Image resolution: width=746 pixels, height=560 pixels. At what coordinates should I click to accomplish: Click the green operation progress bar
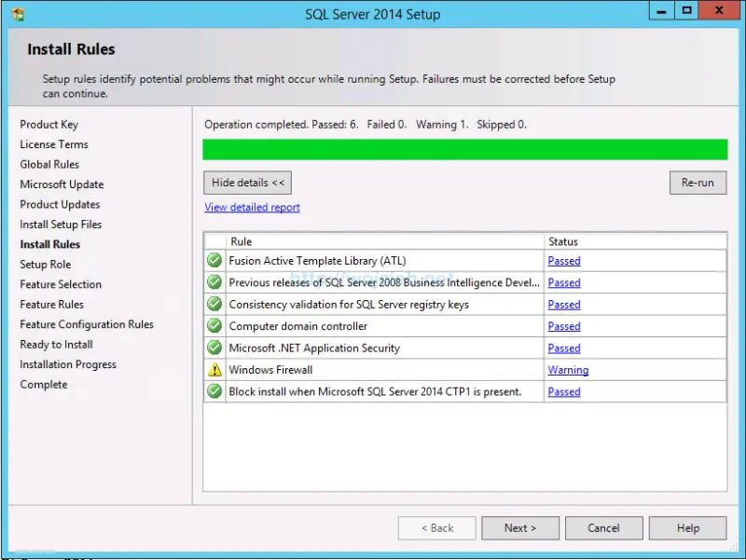464,149
